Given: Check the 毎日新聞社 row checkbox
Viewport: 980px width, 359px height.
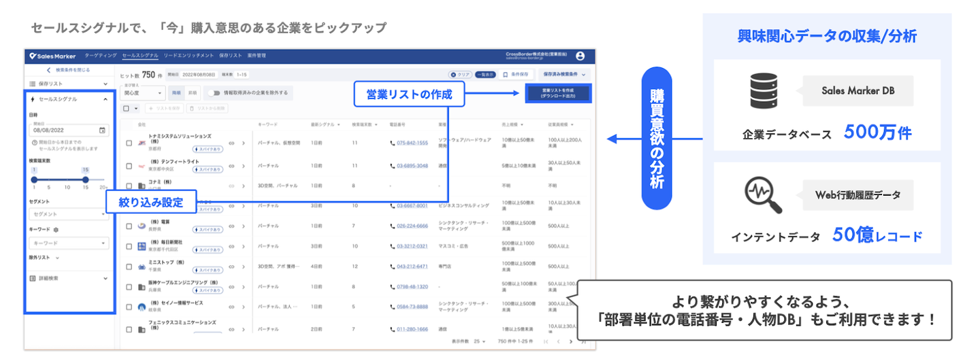Looking at the screenshot, I should pyautogui.click(x=129, y=245).
